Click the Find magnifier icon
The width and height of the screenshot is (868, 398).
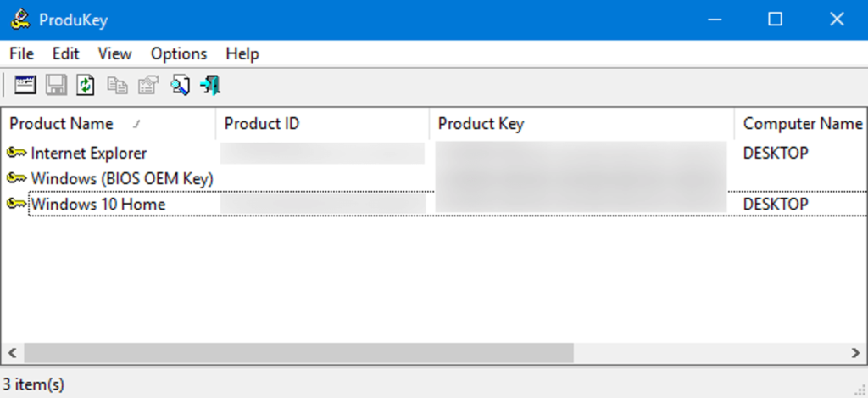coord(180,85)
